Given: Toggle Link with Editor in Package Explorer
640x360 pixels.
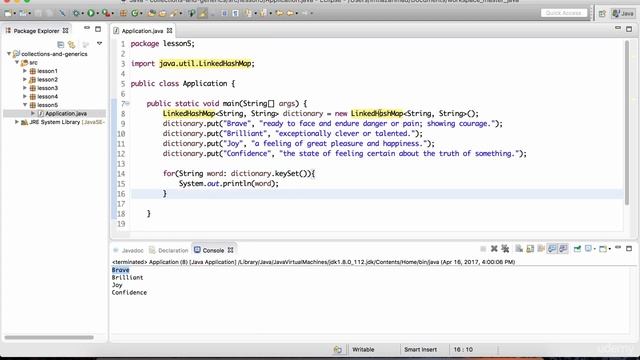Looking at the screenshot, I should 72,44.
